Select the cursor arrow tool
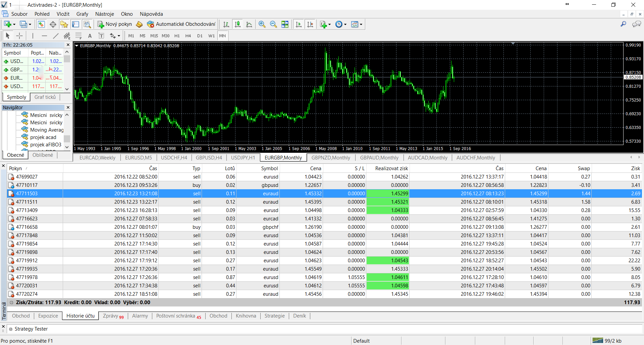This screenshot has width=644, height=345. click(8, 36)
